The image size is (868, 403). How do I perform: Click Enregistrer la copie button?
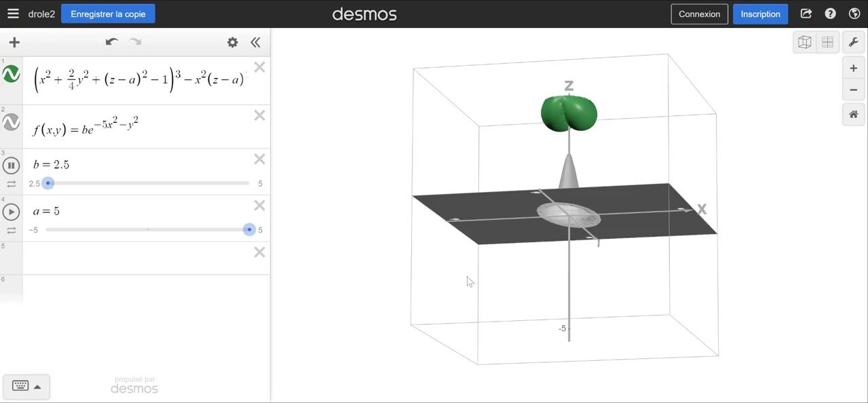point(108,14)
